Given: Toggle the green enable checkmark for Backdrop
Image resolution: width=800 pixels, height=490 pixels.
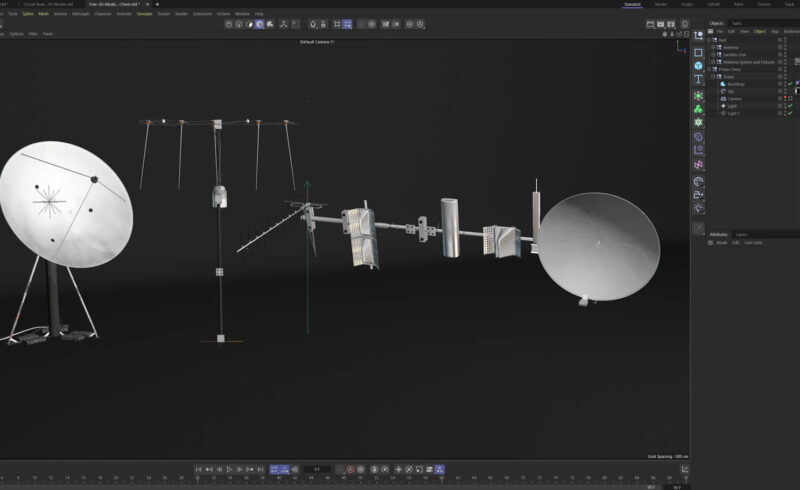Looking at the screenshot, I should click(789, 84).
